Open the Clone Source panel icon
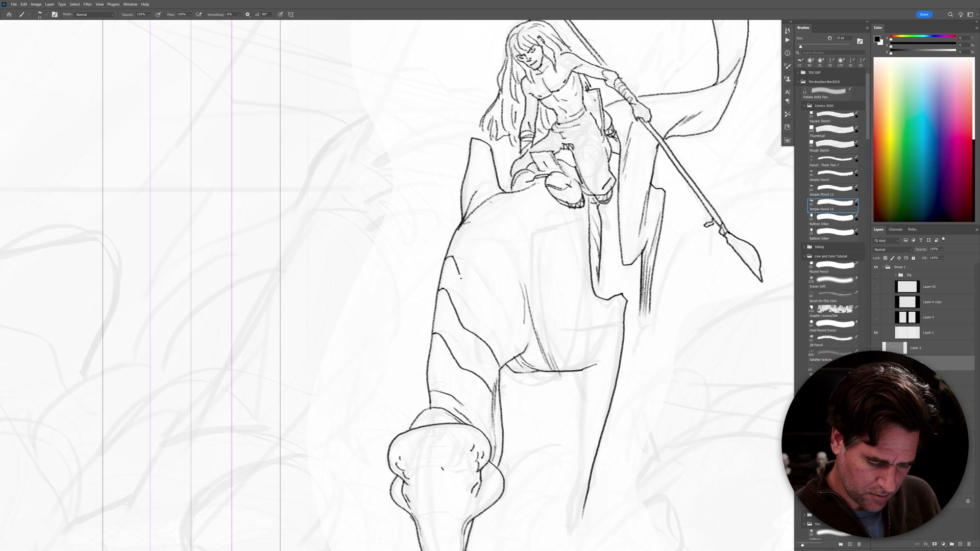The height and width of the screenshot is (551, 980). [x=788, y=79]
